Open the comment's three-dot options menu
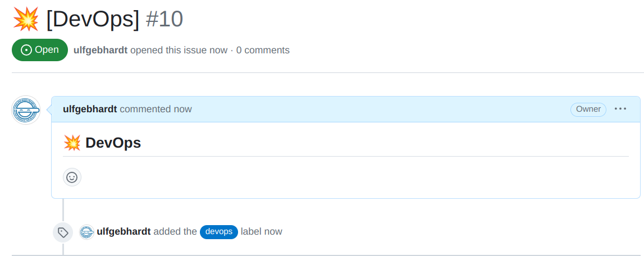This screenshot has width=644, height=256. pos(620,109)
